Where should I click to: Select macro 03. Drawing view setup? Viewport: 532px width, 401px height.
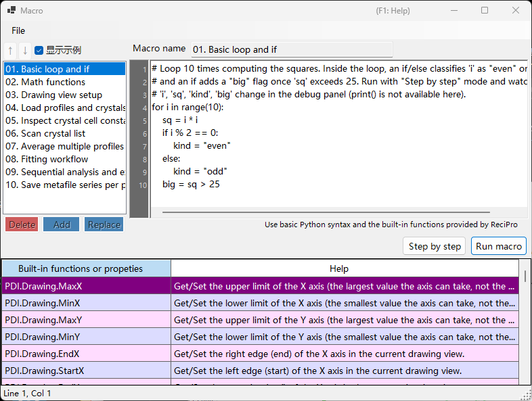pos(65,95)
